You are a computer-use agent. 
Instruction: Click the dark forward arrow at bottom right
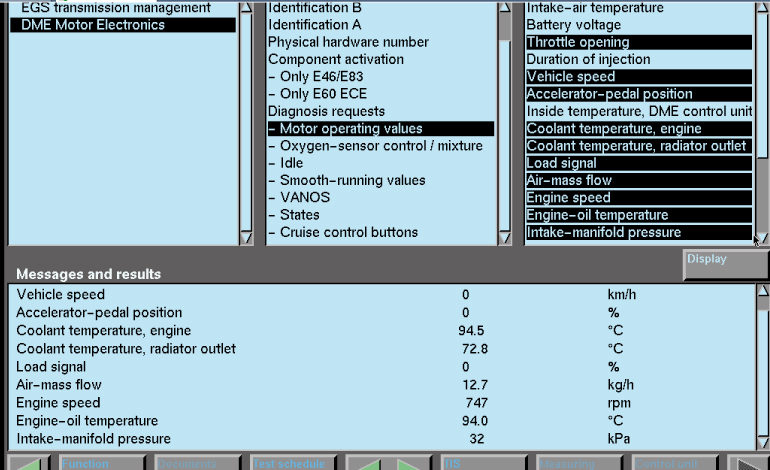click(748, 463)
